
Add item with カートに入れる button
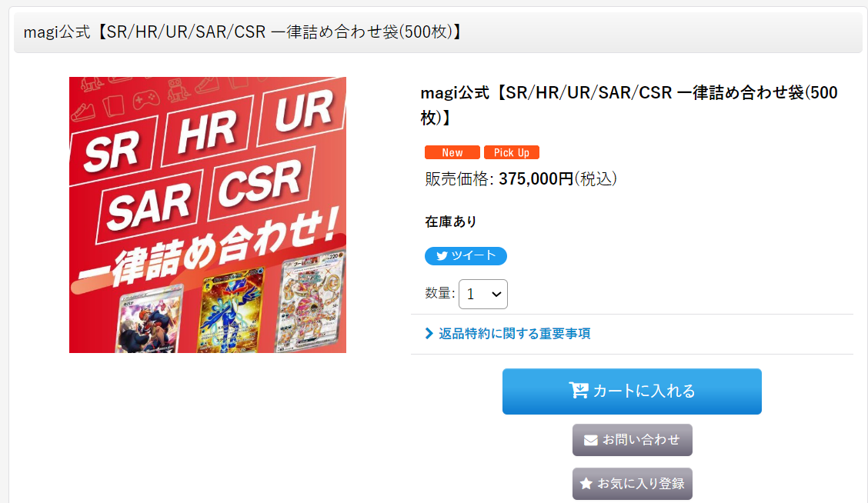(632, 391)
